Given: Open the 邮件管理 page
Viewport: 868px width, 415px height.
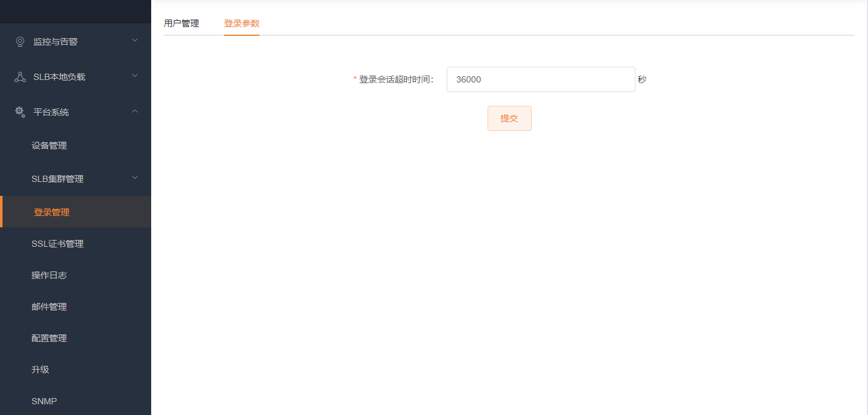Looking at the screenshot, I should (49, 307).
